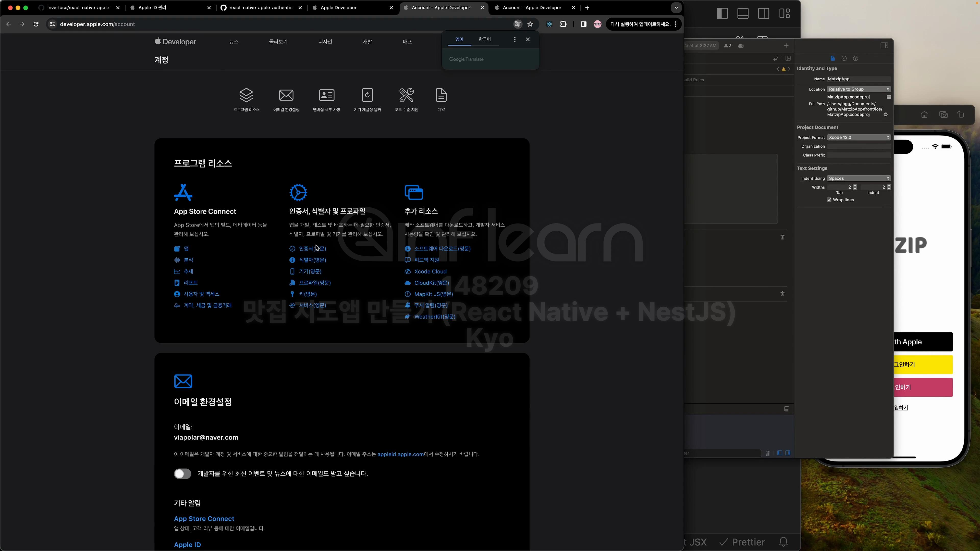Click the address bar URL
Screen dimensions: 980x551
pos(97,24)
